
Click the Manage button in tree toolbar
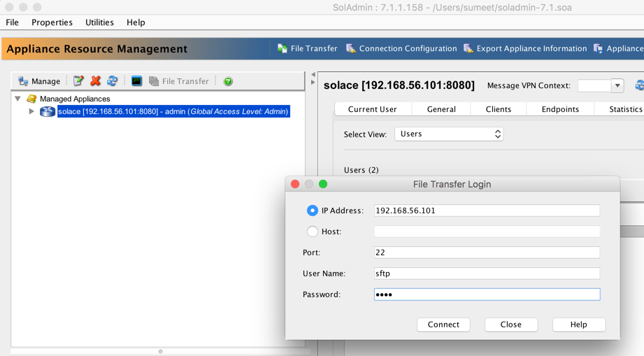[39, 81]
